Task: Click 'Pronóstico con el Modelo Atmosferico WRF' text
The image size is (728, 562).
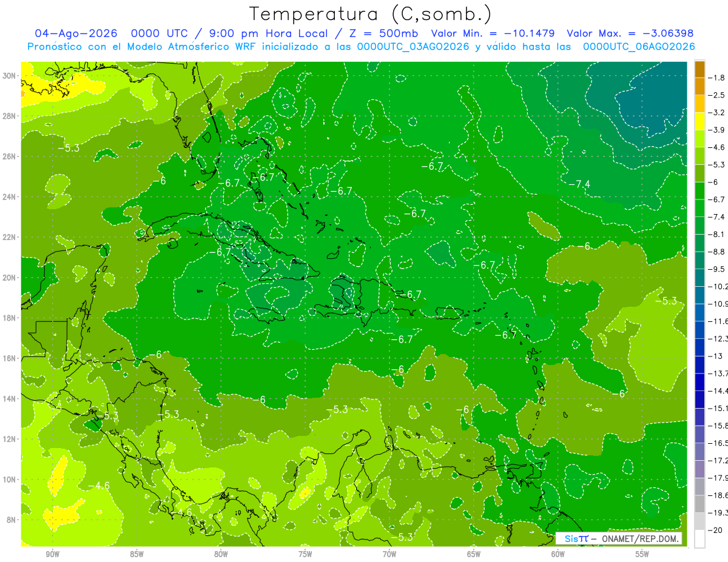Action: coord(144,47)
